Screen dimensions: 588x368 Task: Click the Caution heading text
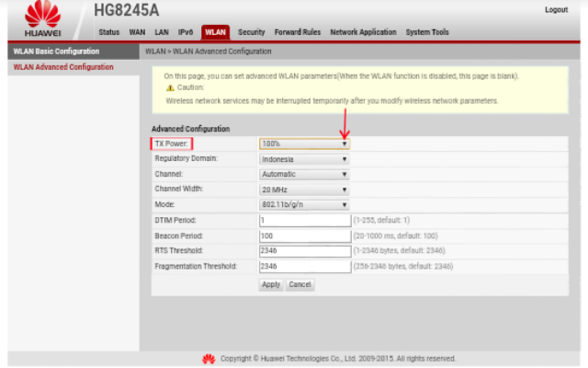(x=190, y=87)
